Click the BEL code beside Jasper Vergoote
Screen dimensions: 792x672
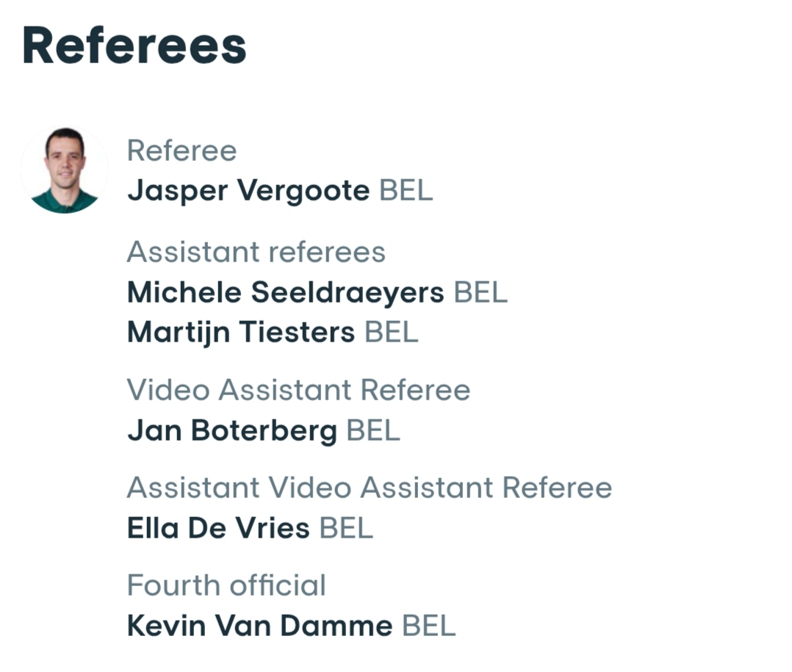tap(406, 191)
